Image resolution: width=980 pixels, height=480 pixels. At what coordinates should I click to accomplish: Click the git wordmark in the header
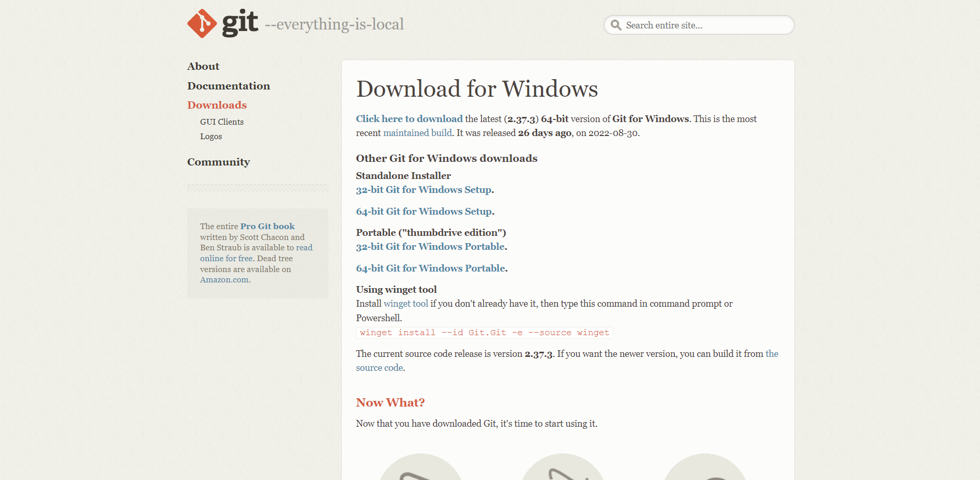(x=240, y=23)
